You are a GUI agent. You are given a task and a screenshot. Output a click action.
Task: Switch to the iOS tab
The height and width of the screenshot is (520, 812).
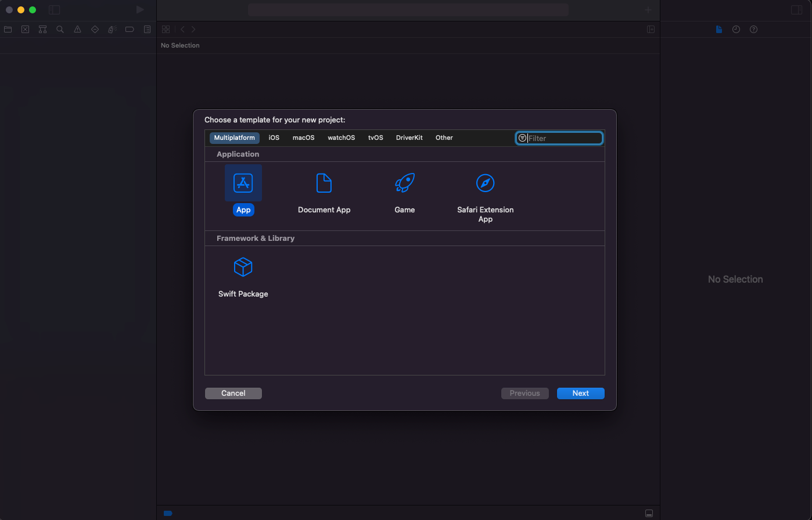click(x=274, y=138)
